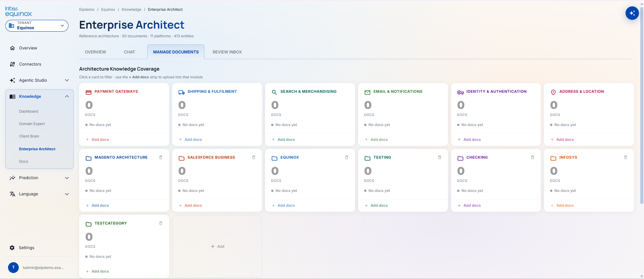The height and width of the screenshot is (279, 644).
Task: Open Dashboard under Knowledge
Action: (29, 111)
